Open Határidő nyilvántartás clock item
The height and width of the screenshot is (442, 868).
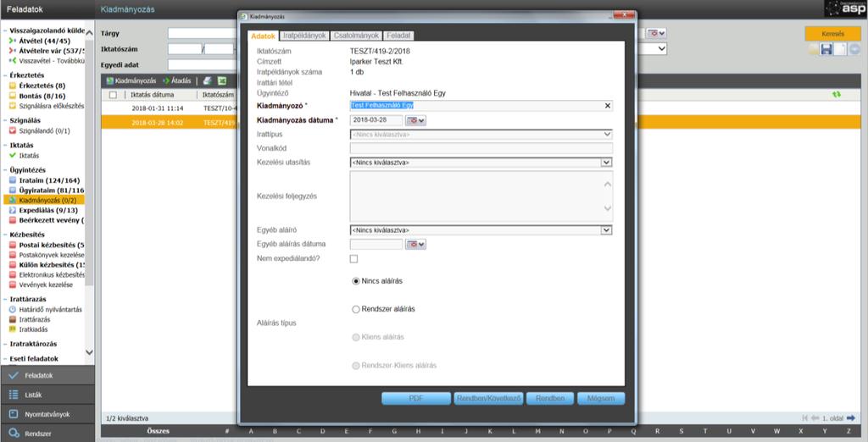46,310
